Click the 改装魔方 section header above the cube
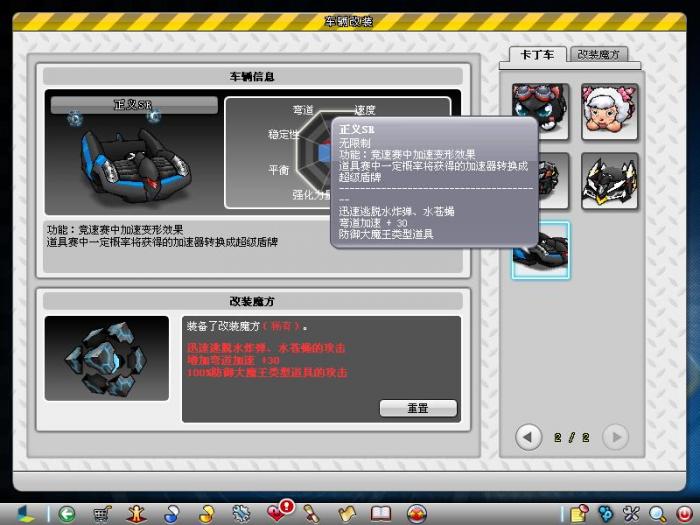The image size is (700, 525). click(x=253, y=301)
